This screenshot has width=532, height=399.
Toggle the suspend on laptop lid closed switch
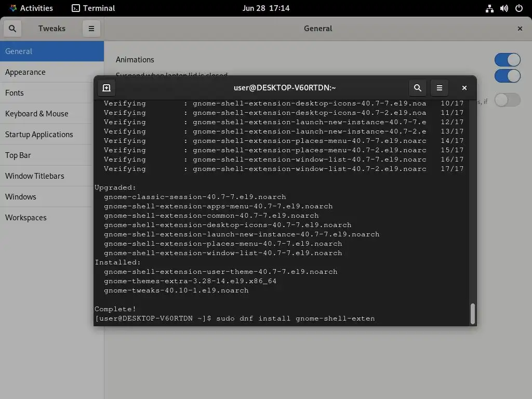507,76
